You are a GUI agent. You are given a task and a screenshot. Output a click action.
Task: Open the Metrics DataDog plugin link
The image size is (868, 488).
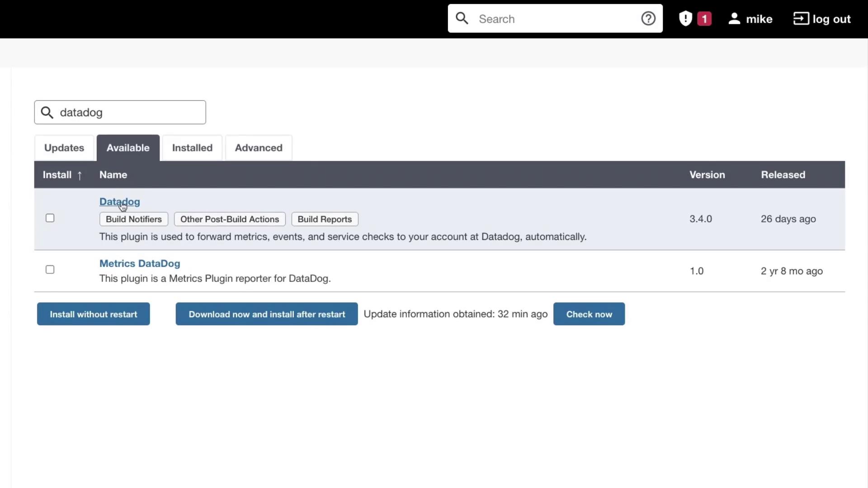pyautogui.click(x=140, y=263)
